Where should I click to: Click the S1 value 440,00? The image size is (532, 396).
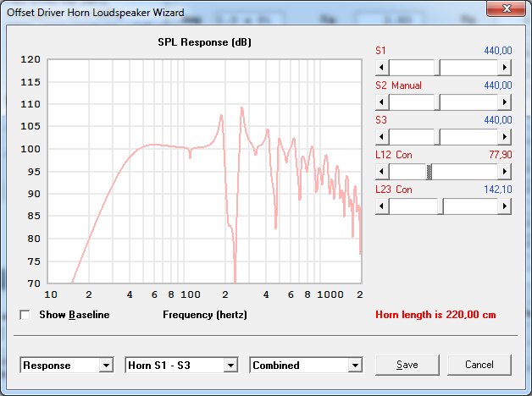click(x=498, y=51)
